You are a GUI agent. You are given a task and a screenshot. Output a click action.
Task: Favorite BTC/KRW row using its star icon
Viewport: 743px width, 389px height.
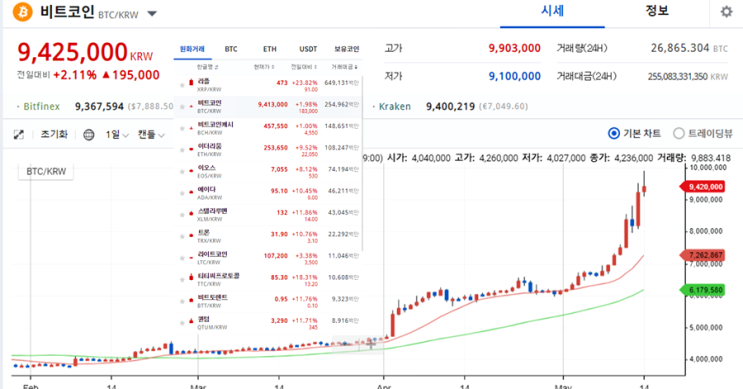181,107
